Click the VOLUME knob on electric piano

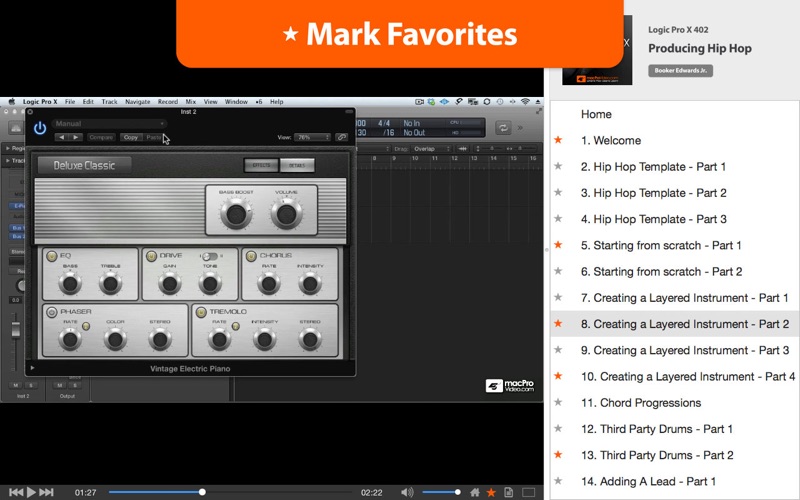point(286,214)
